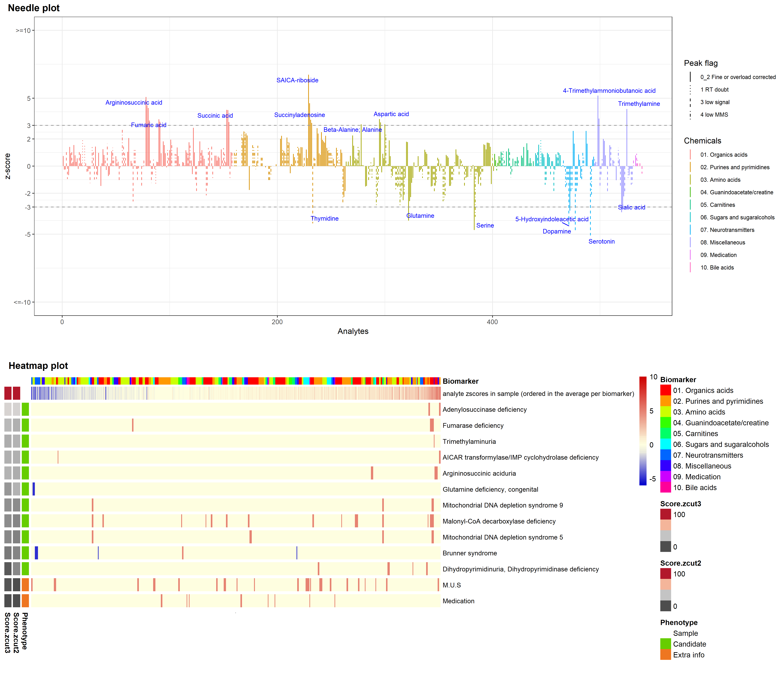Click the pink '10. Bile acids' Biomarker swatch

point(665,487)
